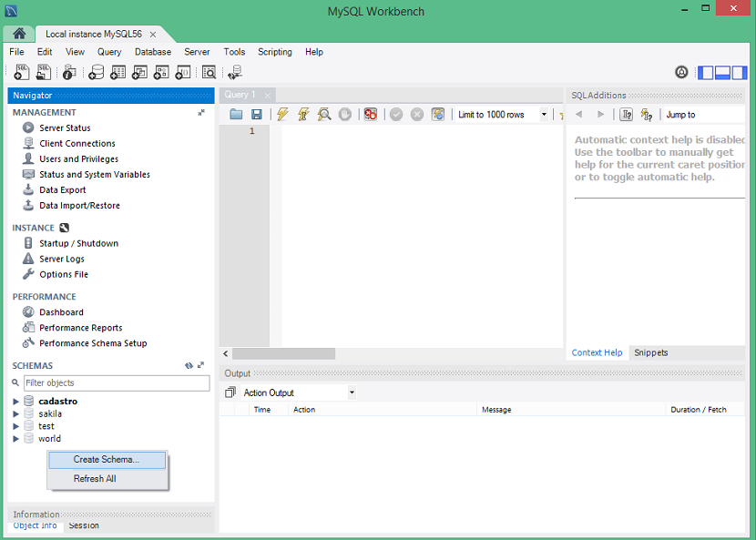
Task: Open file folder icon in query editor
Action: point(236,114)
